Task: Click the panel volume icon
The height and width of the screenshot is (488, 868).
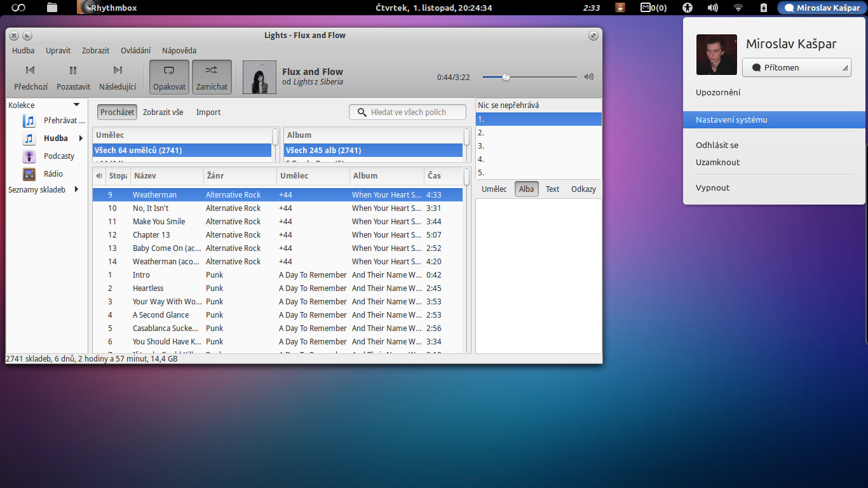Action: pyautogui.click(x=713, y=8)
